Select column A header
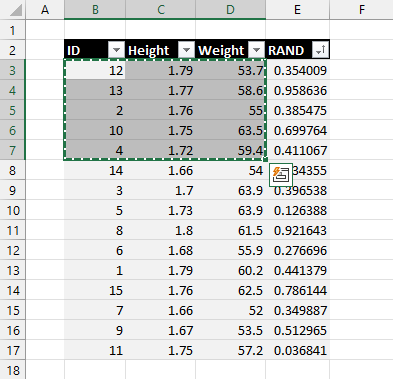 click(45, 10)
